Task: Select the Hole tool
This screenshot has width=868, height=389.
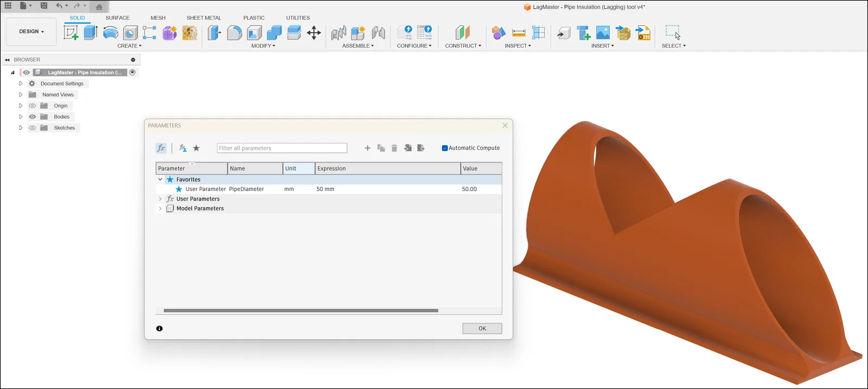Action: coord(130,33)
